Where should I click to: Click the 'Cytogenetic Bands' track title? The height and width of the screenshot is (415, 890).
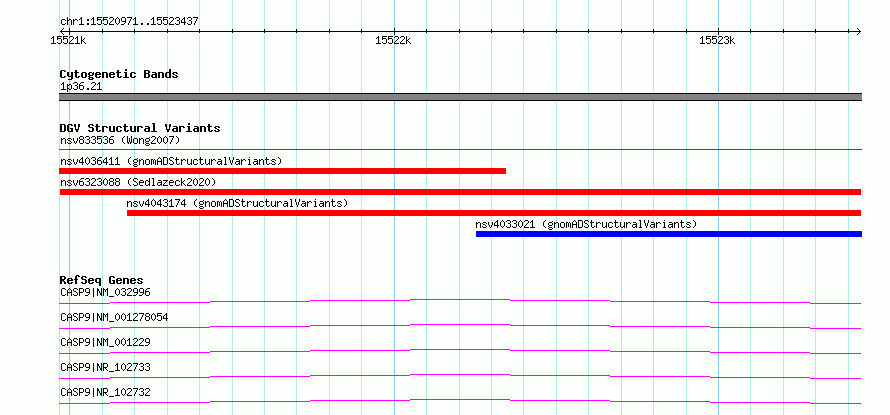(x=119, y=74)
